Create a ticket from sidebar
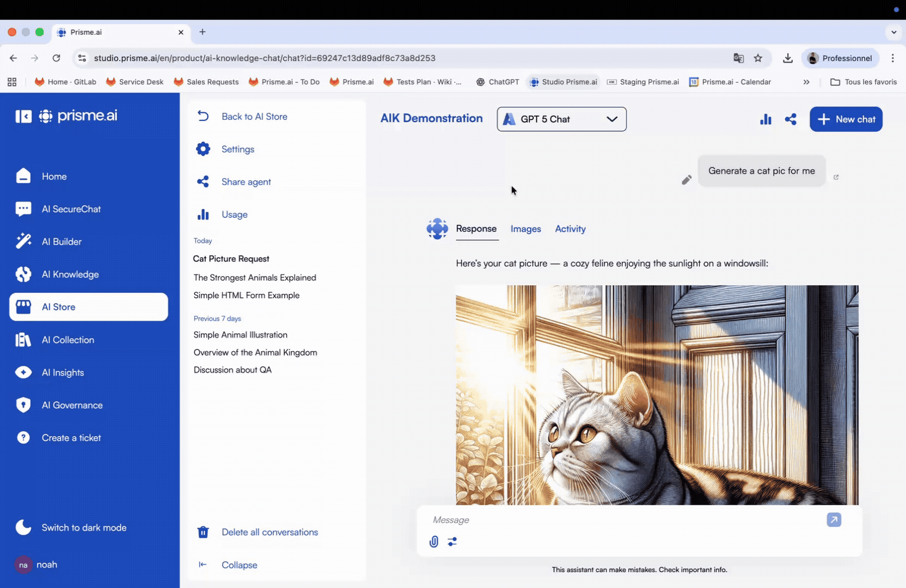Image resolution: width=906 pixels, height=588 pixels. (90, 438)
